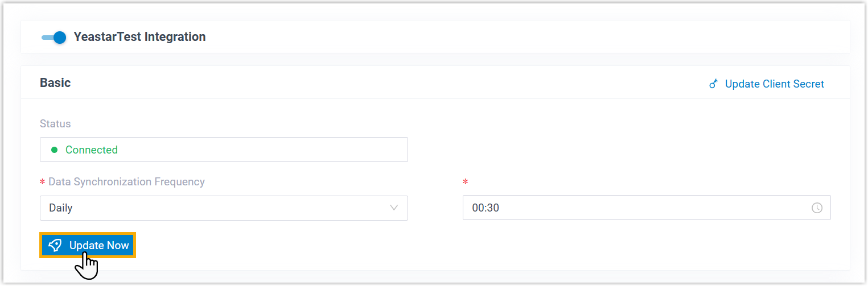The image size is (868, 286).
Task: Click the Connected status text
Action: tap(92, 150)
